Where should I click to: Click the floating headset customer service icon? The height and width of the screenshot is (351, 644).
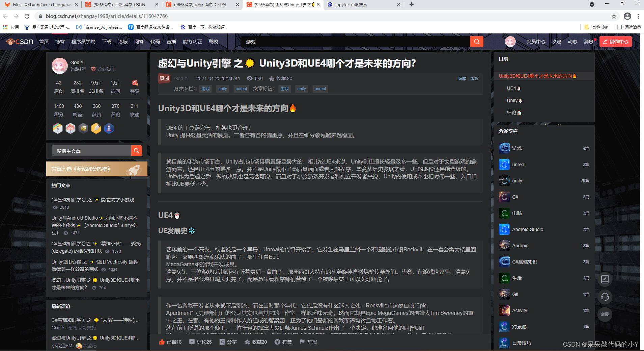605,297
